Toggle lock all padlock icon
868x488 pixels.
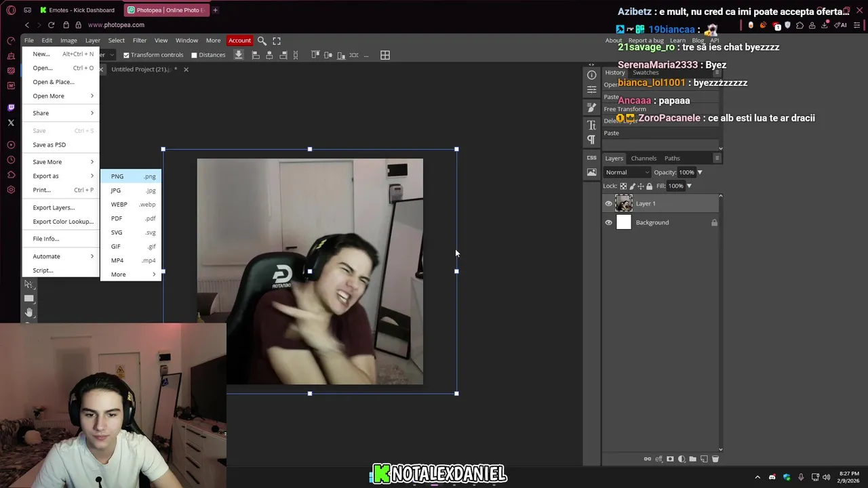[649, 186]
